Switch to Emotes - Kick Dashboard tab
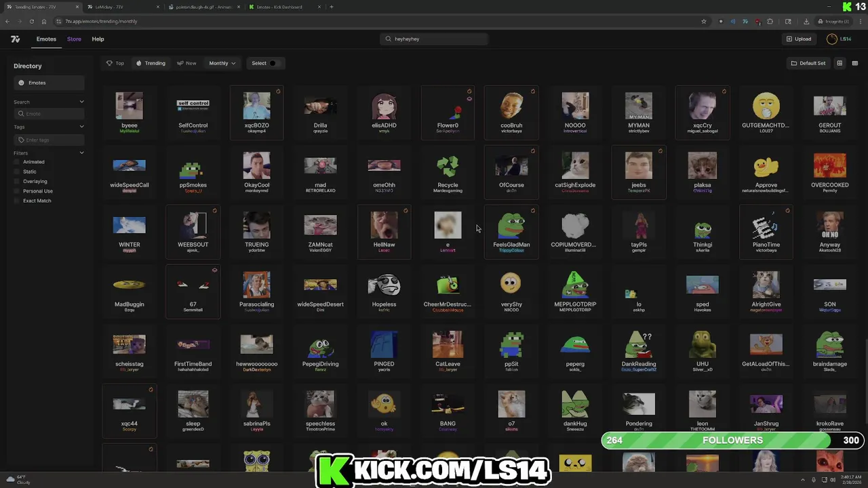Screen dimensions: 868x488 (285, 7)
